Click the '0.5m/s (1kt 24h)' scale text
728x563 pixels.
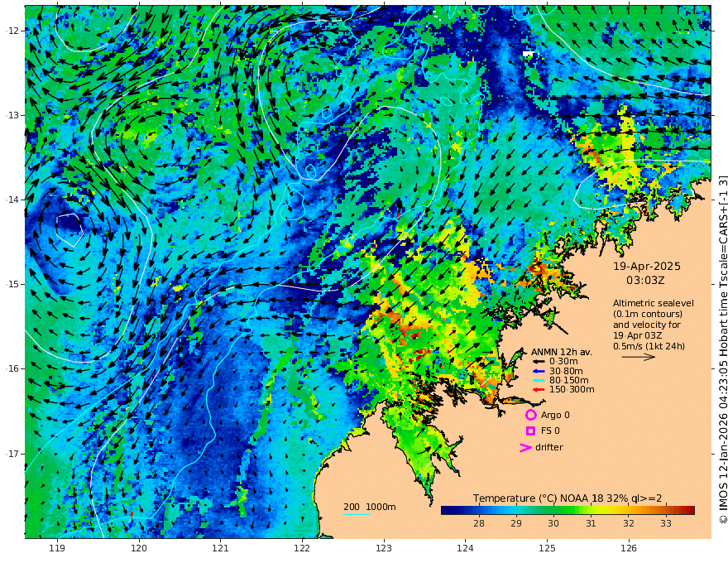(649, 346)
